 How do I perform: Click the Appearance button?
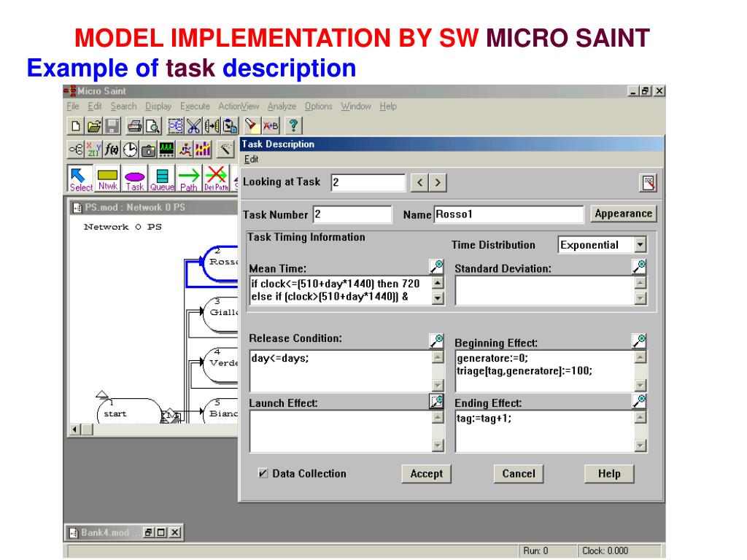[623, 214]
